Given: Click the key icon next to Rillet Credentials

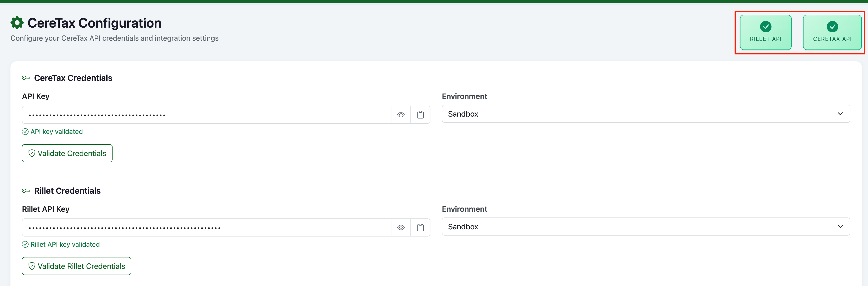Looking at the screenshot, I should coord(26,191).
